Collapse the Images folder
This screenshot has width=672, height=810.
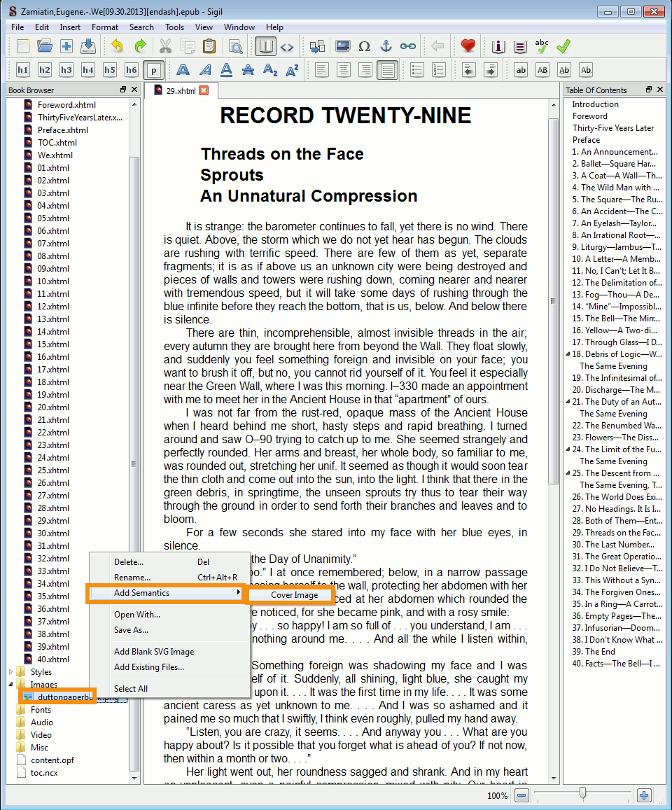click(x=10, y=685)
